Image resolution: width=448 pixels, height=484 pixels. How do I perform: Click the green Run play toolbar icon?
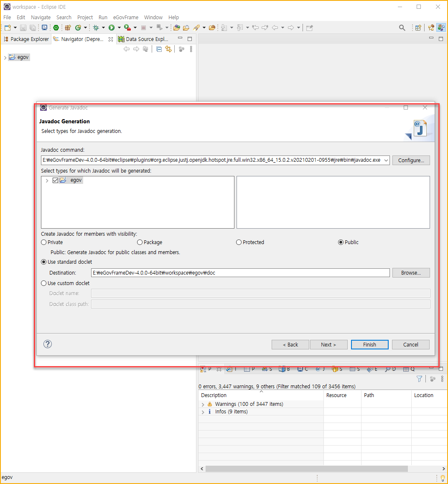pyautogui.click(x=112, y=28)
